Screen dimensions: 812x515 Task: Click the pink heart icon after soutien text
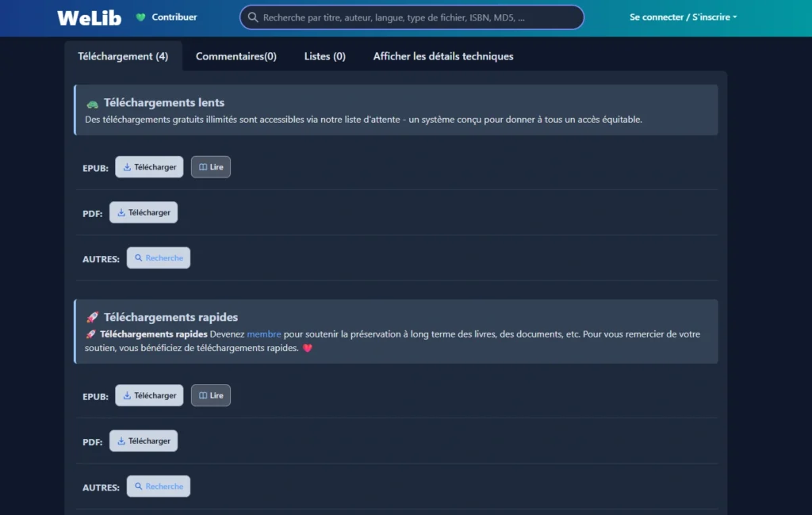[x=308, y=349]
